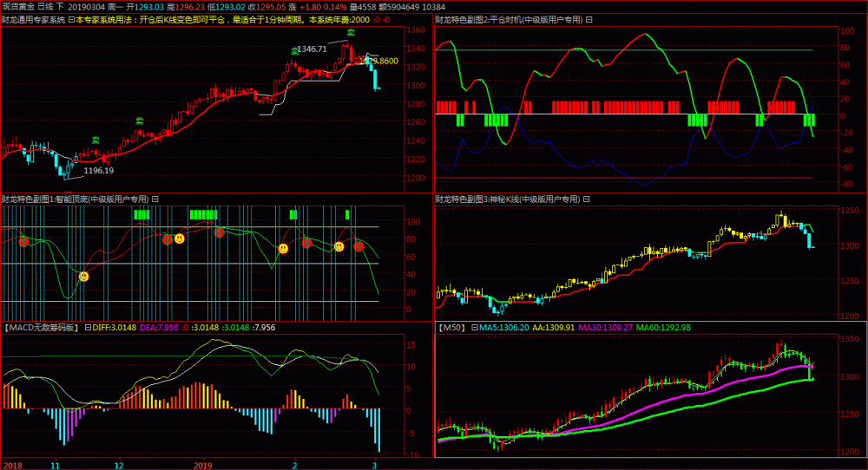Click the magenta MA30:1309.27 value
The image size is (868, 470).
605,327
